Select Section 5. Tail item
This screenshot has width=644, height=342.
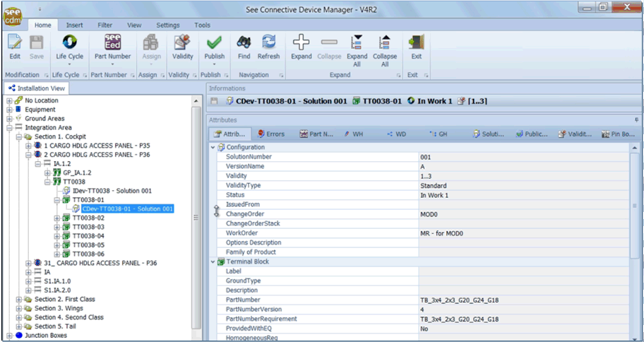pyautogui.click(x=55, y=326)
